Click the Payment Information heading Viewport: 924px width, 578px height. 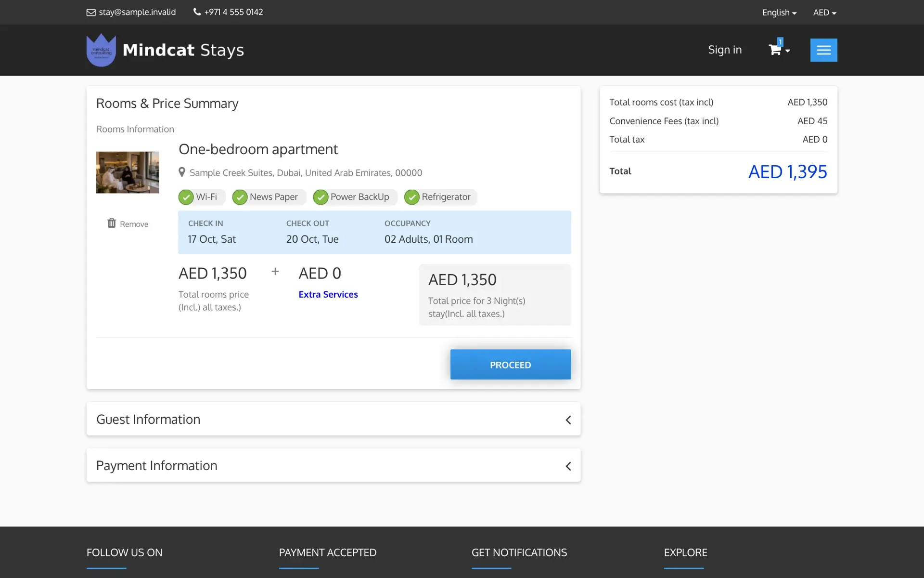(156, 465)
